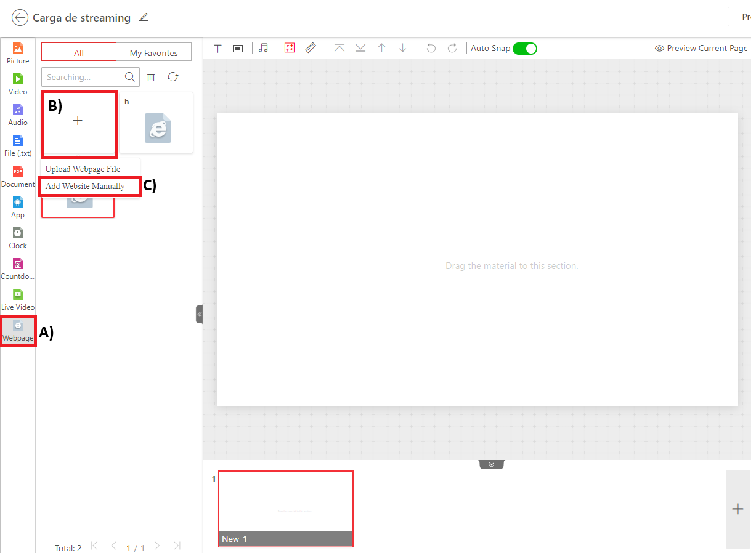Open the Video material category
Viewport: 756px width, 553px height.
pos(18,83)
